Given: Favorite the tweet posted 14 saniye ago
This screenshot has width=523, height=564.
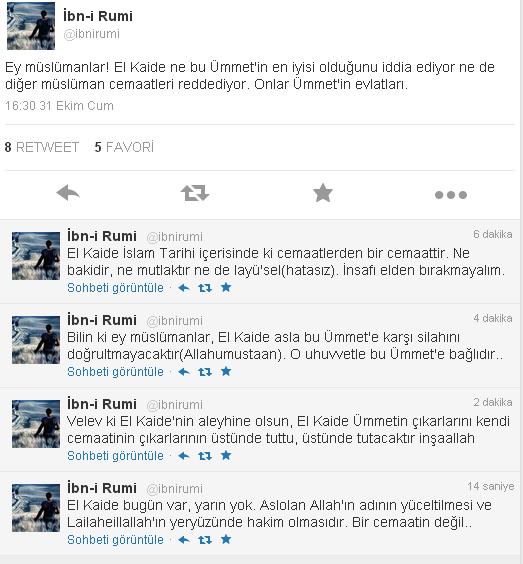Looking at the screenshot, I should click(x=226, y=539).
